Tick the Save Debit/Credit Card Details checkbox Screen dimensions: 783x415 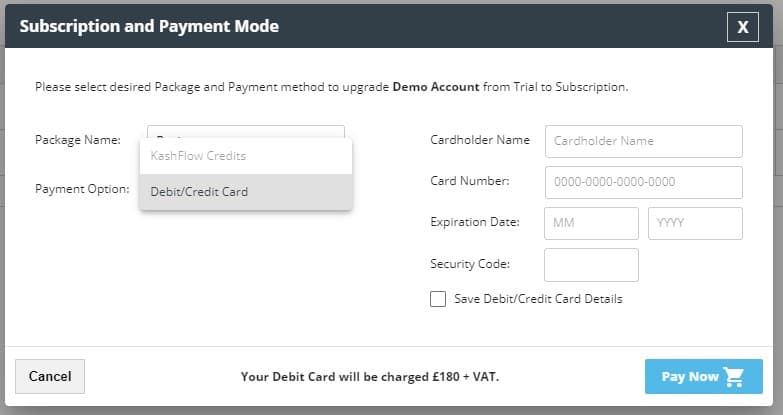(438, 299)
